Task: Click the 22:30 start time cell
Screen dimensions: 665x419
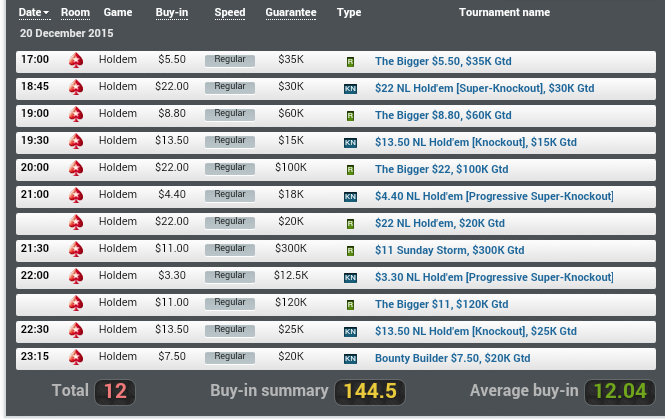Action: click(35, 329)
